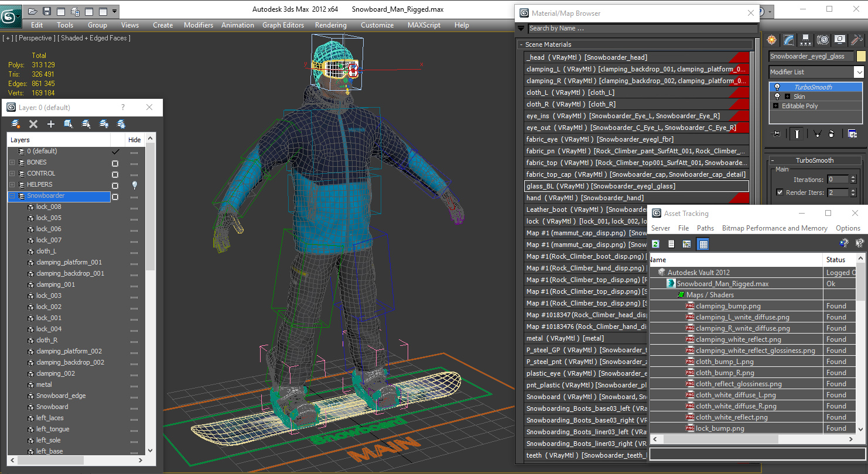Click Configure Modifier Sets icon

click(852, 134)
